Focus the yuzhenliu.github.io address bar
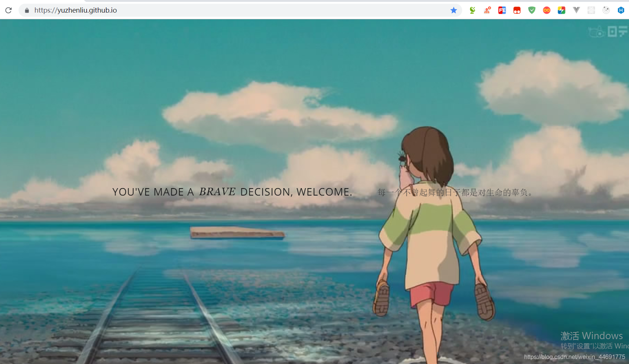The image size is (629, 364). point(240,10)
